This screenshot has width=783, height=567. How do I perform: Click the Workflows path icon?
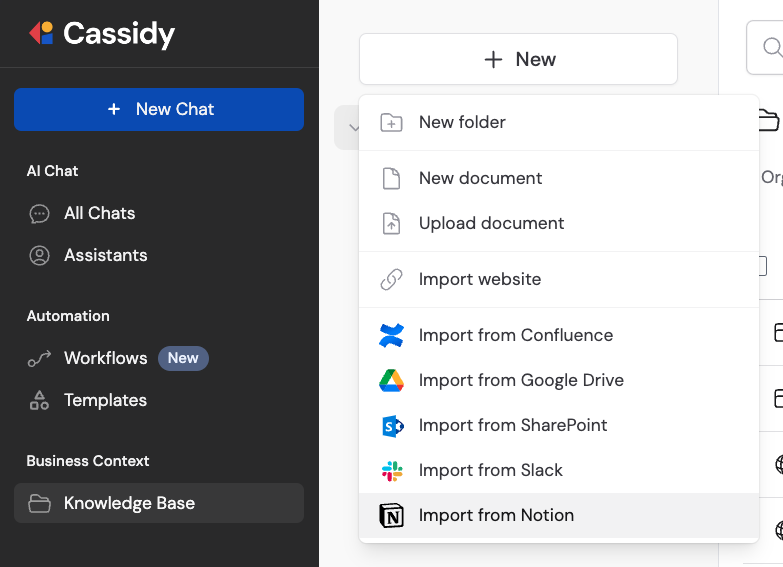[39, 359]
